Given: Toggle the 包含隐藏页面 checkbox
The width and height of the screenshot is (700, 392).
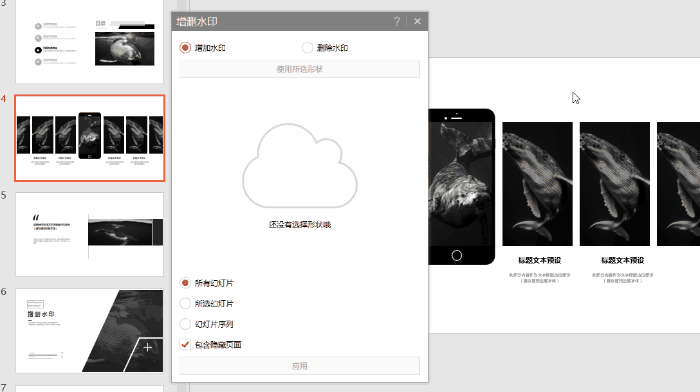Looking at the screenshot, I should 185,344.
